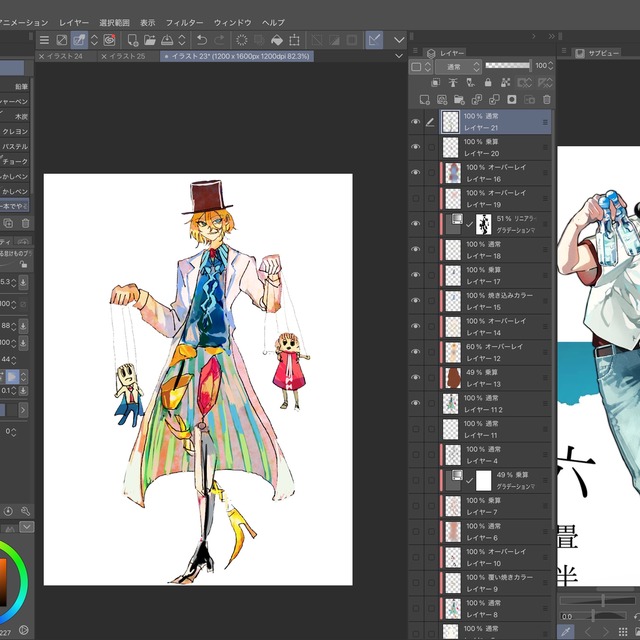Show layer 19 by clicking its visibility box
Screen dimensions: 640x640
point(416,197)
